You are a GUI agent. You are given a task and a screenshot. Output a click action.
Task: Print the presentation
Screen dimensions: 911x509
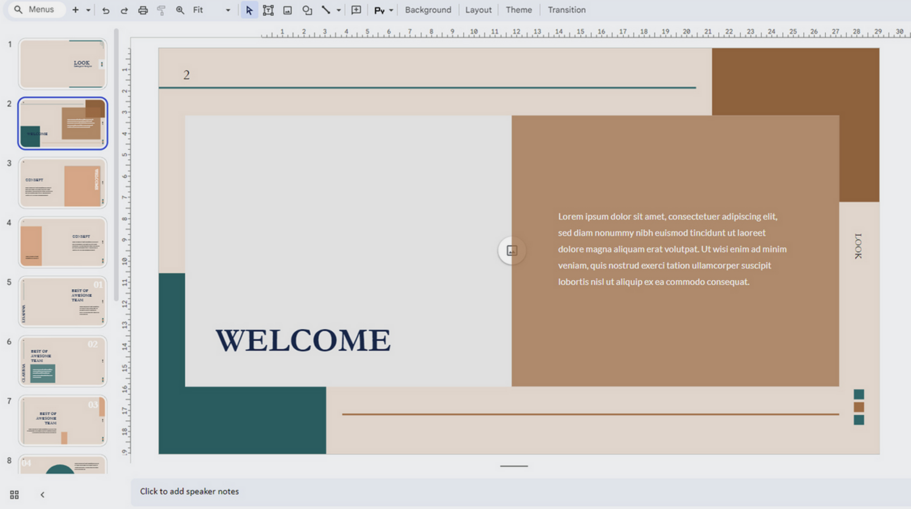click(142, 10)
